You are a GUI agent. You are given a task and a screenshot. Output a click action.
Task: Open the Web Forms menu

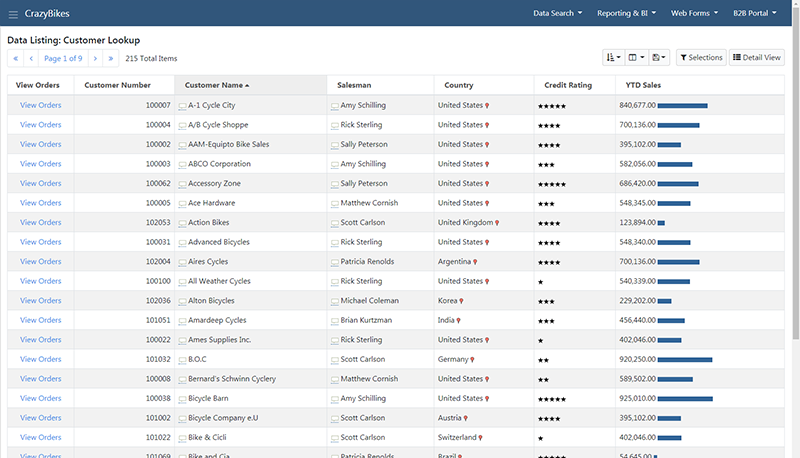point(694,13)
